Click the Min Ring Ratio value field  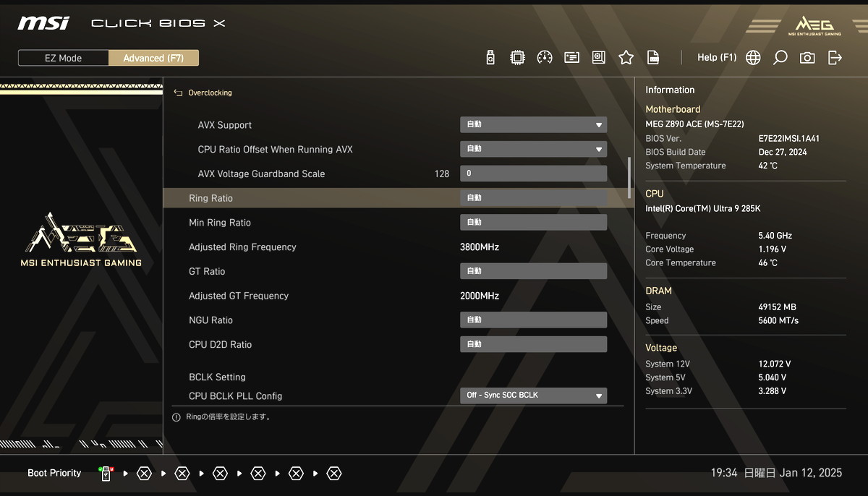533,223
